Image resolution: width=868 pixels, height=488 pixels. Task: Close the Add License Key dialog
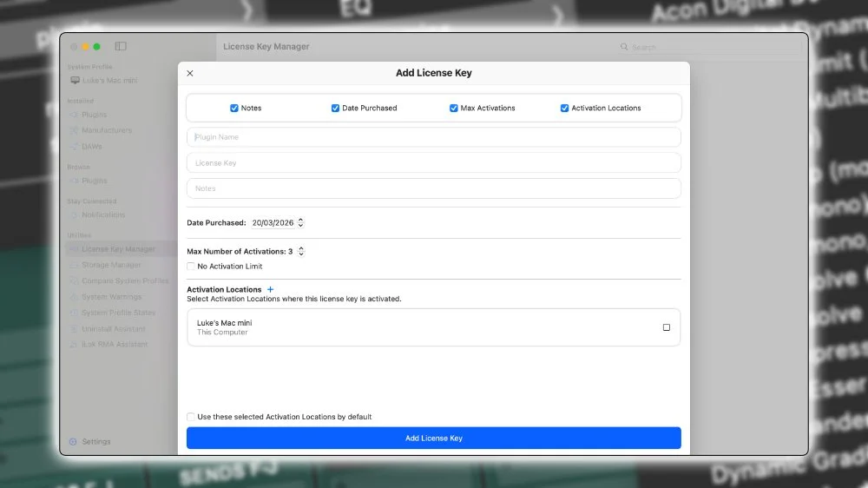click(x=190, y=73)
